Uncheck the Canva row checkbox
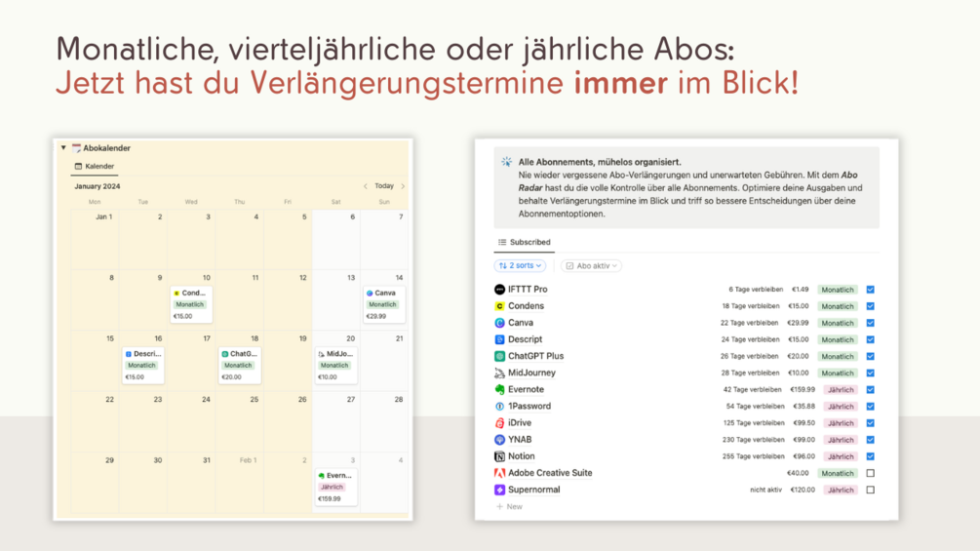 pyautogui.click(x=870, y=323)
